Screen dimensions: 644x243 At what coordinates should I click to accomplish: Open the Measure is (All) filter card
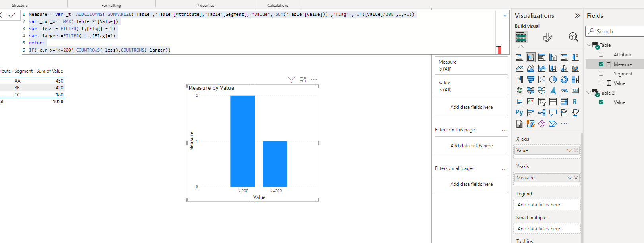point(472,66)
